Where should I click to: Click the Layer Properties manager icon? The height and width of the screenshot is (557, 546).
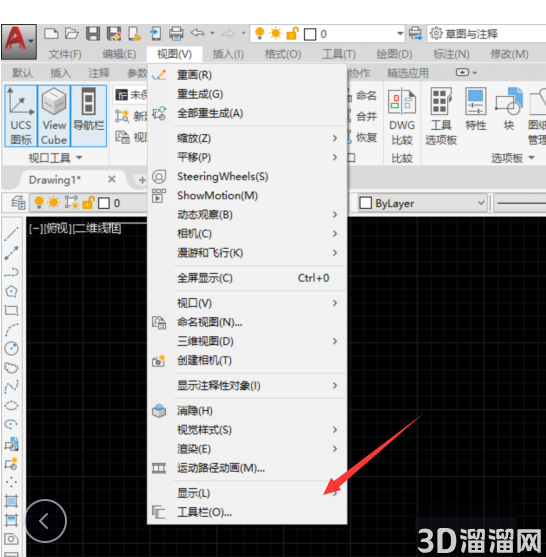18,203
